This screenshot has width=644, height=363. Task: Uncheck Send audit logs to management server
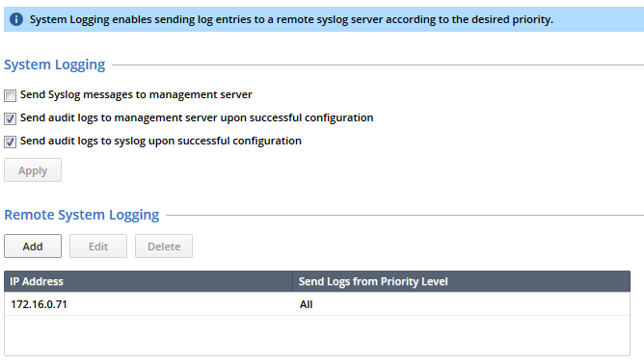11,119
